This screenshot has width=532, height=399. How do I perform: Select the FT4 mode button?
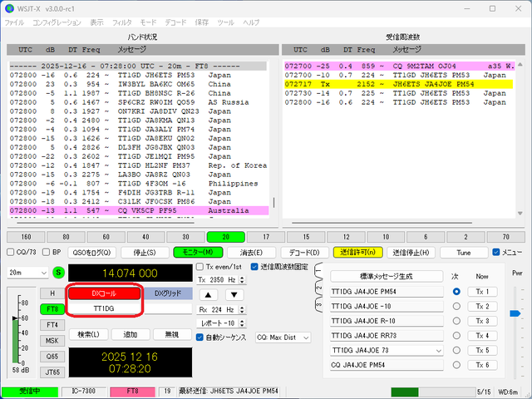click(52, 325)
